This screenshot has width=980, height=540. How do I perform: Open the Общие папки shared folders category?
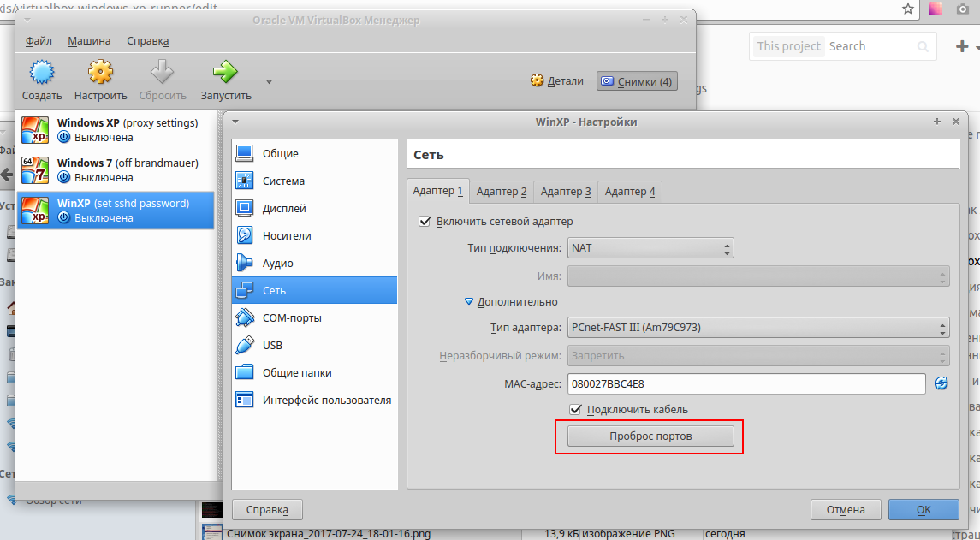point(314,372)
